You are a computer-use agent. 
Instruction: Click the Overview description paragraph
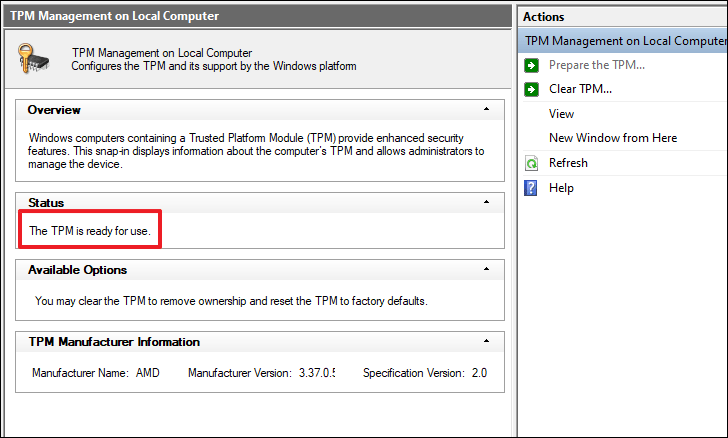pos(256,151)
